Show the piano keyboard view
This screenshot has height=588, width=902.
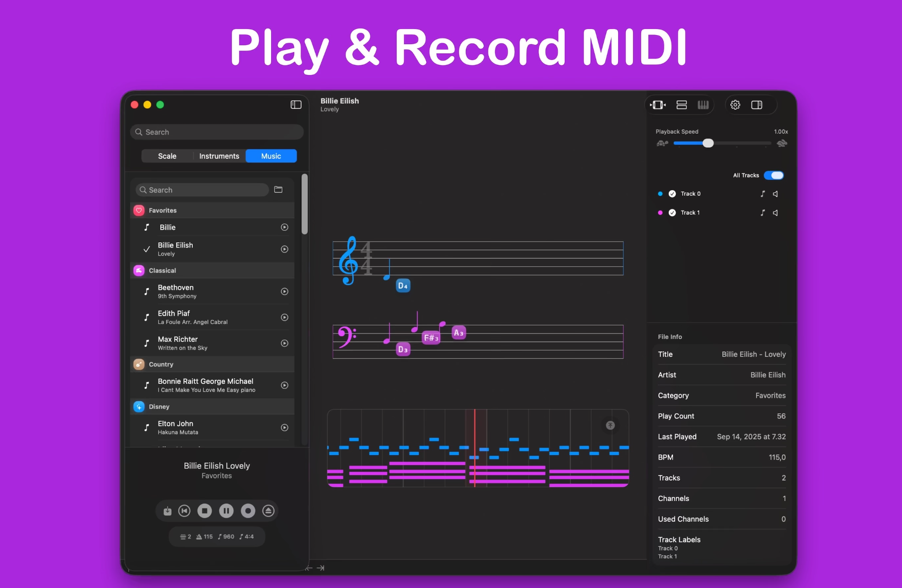[703, 105]
